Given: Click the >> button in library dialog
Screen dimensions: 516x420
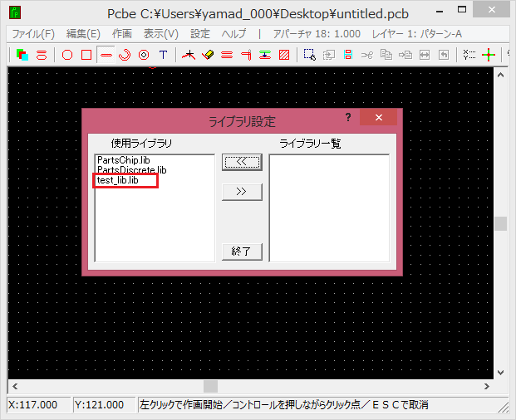Looking at the screenshot, I should coord(242,191).
